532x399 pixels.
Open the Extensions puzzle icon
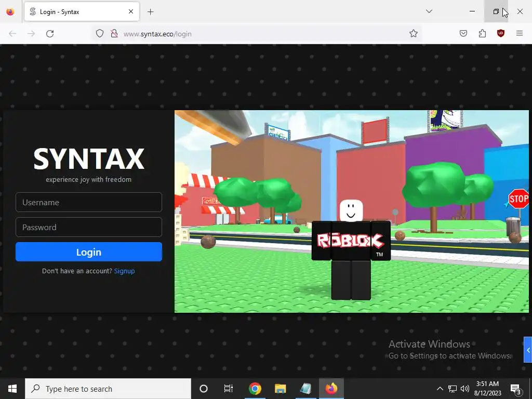tap(482, 33)
